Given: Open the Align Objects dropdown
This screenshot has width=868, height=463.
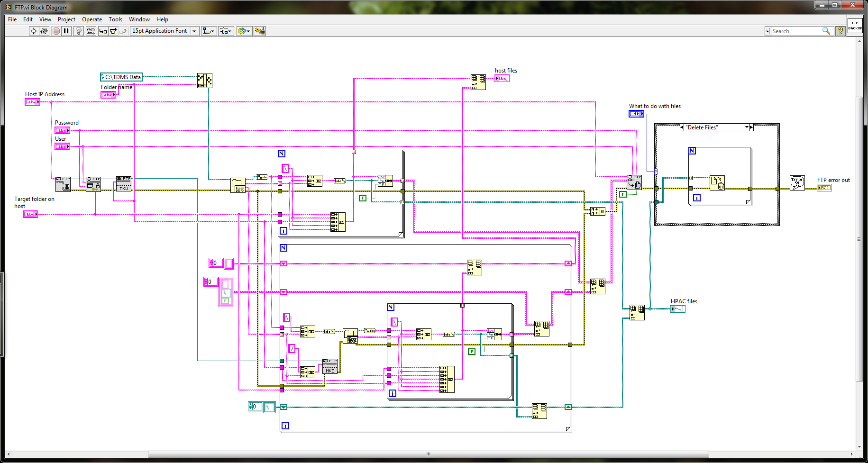Looking at the screenshot, I should click(x=209, y=31).
